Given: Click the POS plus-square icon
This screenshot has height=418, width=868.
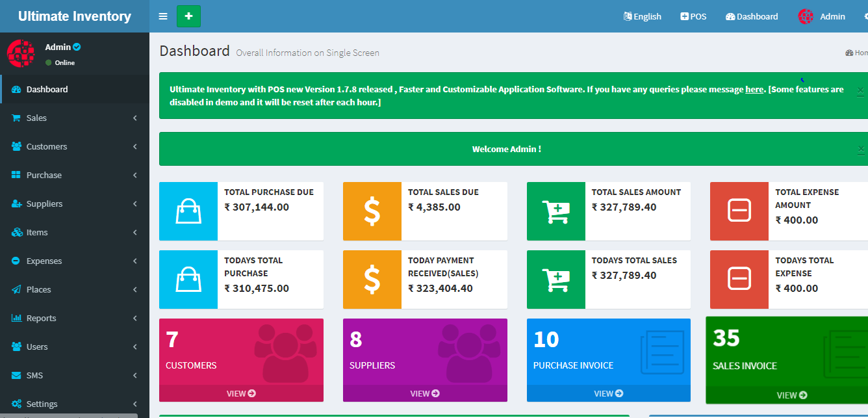Looking at the screenshot, I should coord(684,16).
